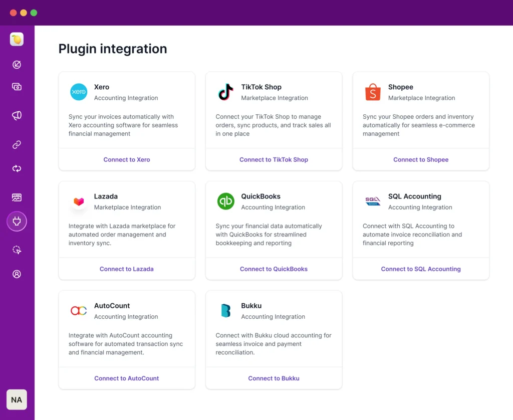513x420 pixels.
Task: Click 'Accounting Integration' under QuickBooks
Action: (x=273, y=207)
